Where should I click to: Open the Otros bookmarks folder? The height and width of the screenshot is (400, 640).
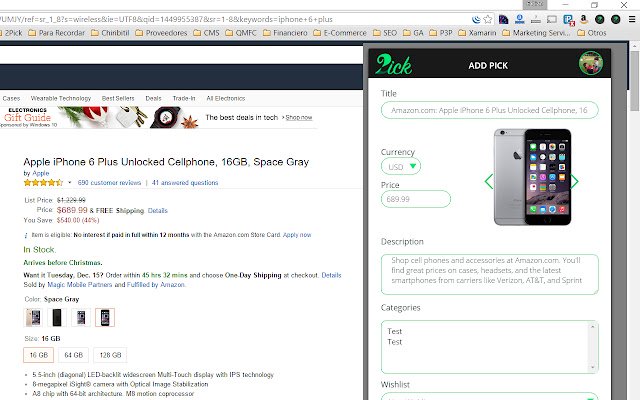[592, 33]
